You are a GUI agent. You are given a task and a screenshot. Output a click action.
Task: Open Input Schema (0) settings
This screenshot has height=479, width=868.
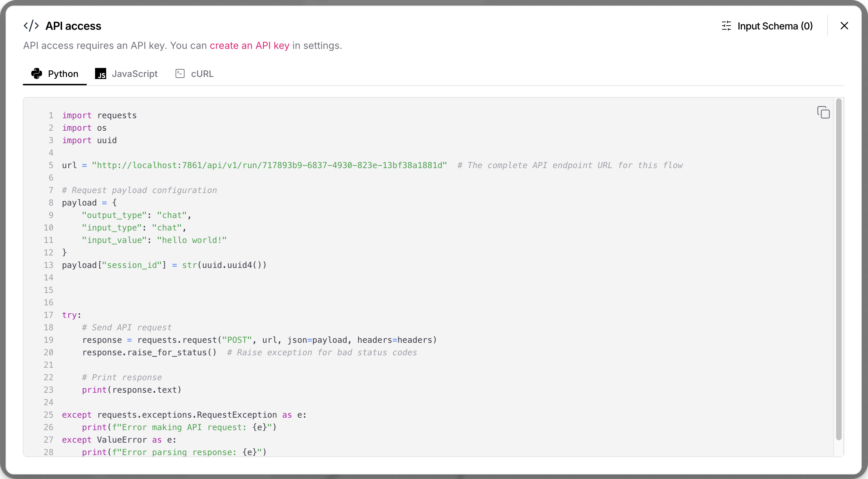tap(775, 26)
